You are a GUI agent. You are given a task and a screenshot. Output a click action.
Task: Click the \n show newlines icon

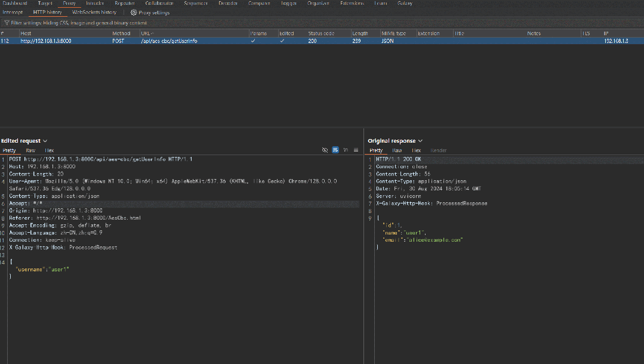click(346, 150)
